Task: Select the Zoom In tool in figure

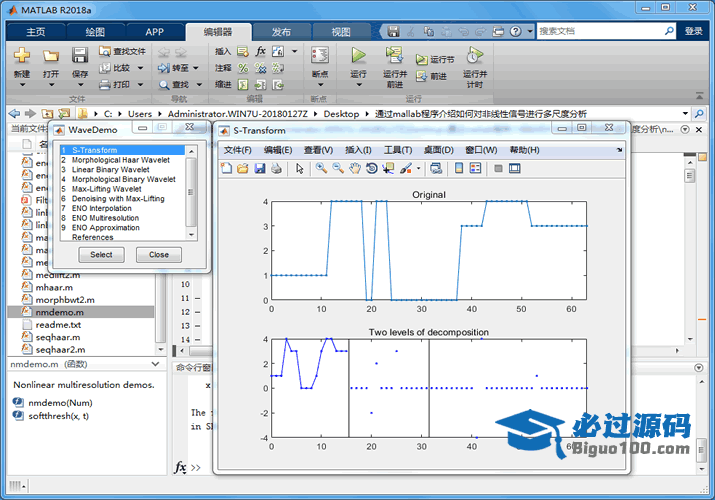Action: pyautogui.click(x=321, y=168)
